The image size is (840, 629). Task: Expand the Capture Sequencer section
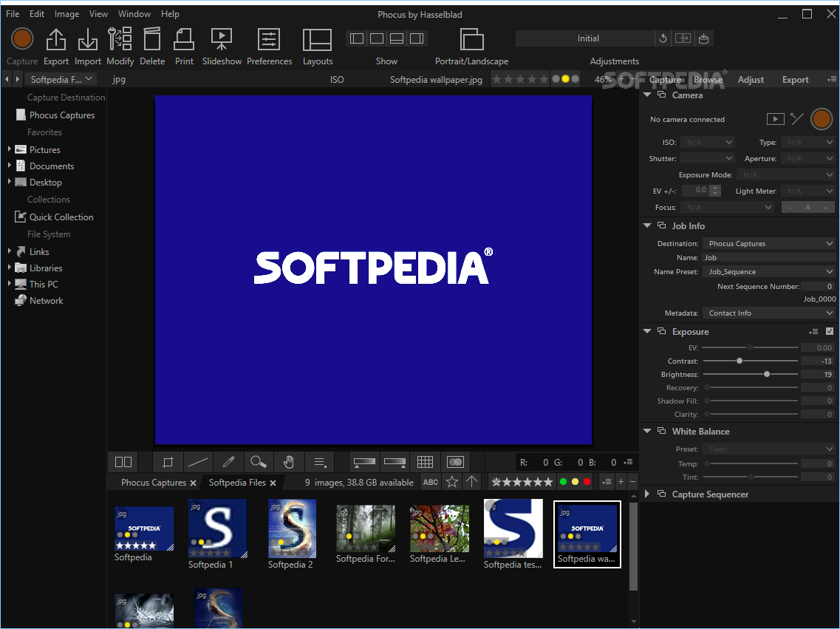coord(647,494)
